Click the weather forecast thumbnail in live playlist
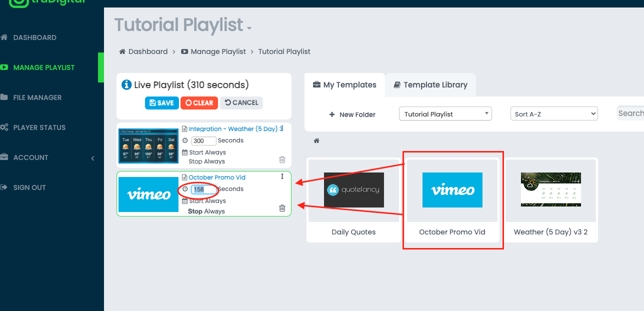This screenshot has width=644, height=311. click(x=148, y=145)
